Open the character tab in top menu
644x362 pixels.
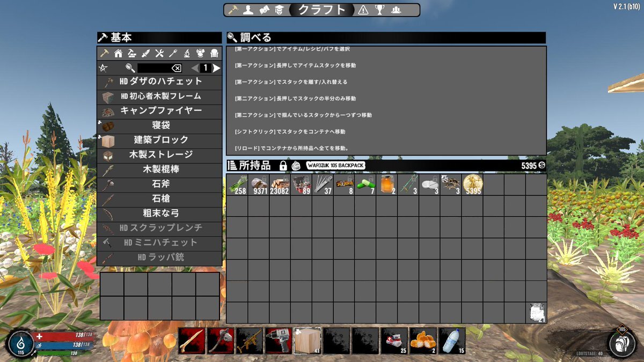[248, 10]
